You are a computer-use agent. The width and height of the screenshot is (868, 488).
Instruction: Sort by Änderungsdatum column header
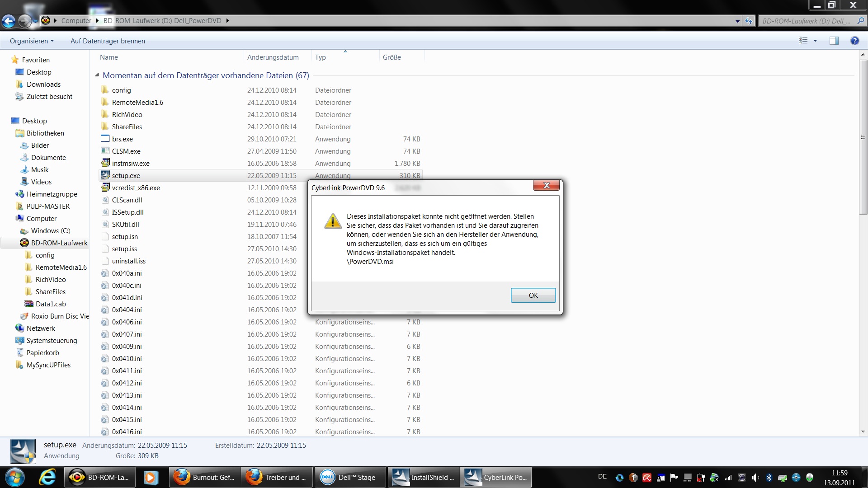point(278,57)
